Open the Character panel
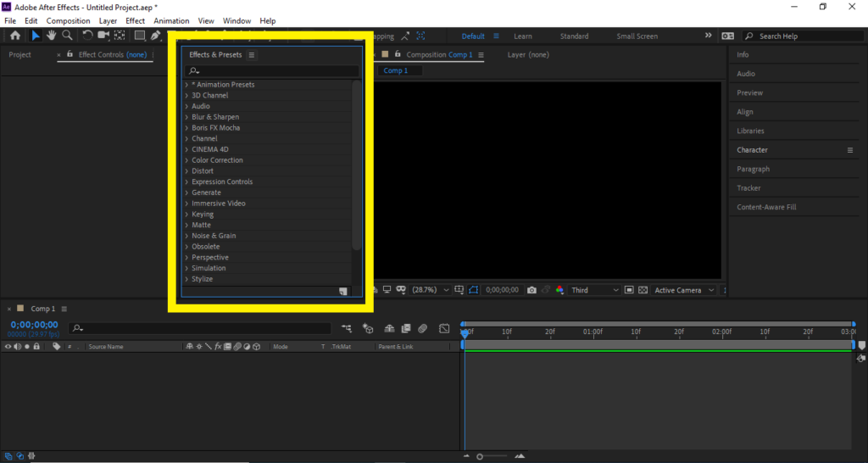The width and height of the screenshot is (868, 463). pos(752,150)
